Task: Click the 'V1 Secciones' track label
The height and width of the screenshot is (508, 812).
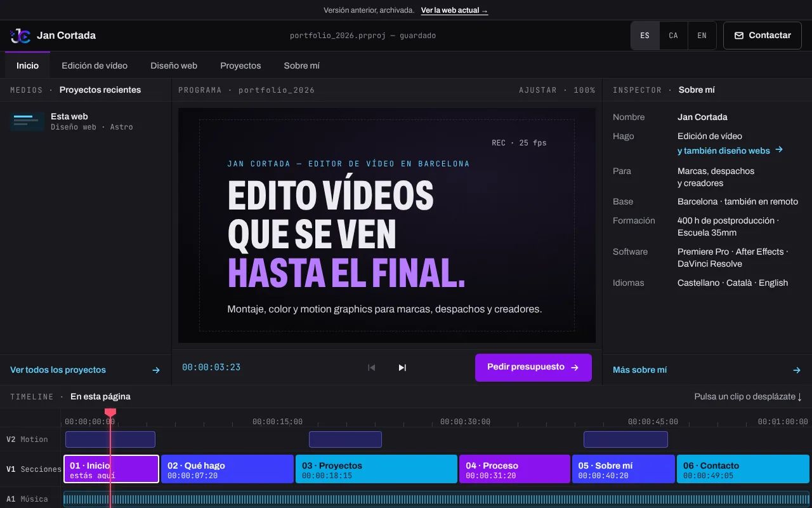Action: 34,469
